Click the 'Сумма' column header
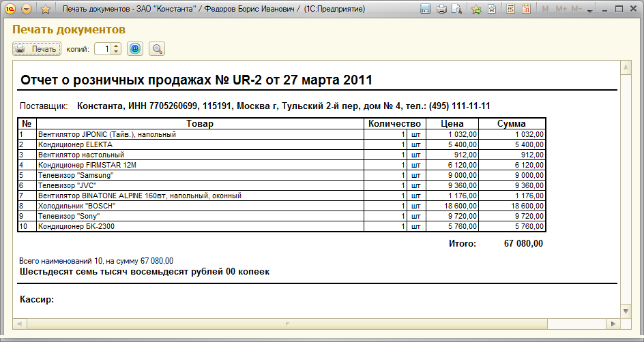 click(512, 123)
